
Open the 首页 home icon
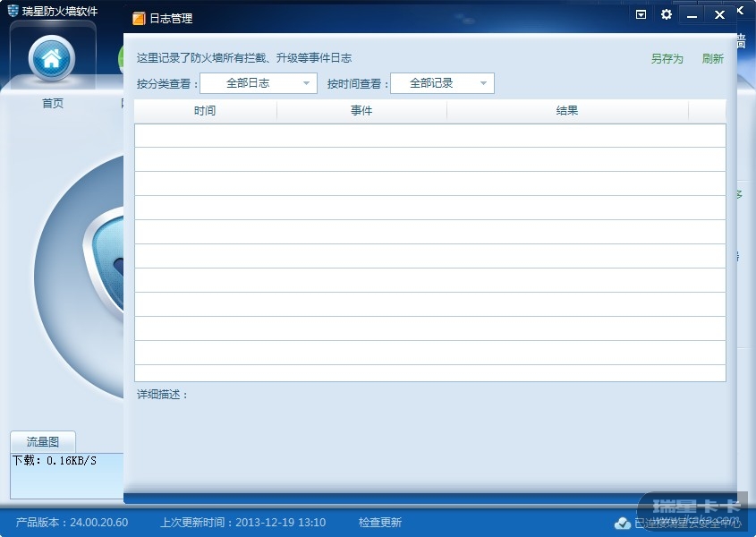[x=52, y=59]
